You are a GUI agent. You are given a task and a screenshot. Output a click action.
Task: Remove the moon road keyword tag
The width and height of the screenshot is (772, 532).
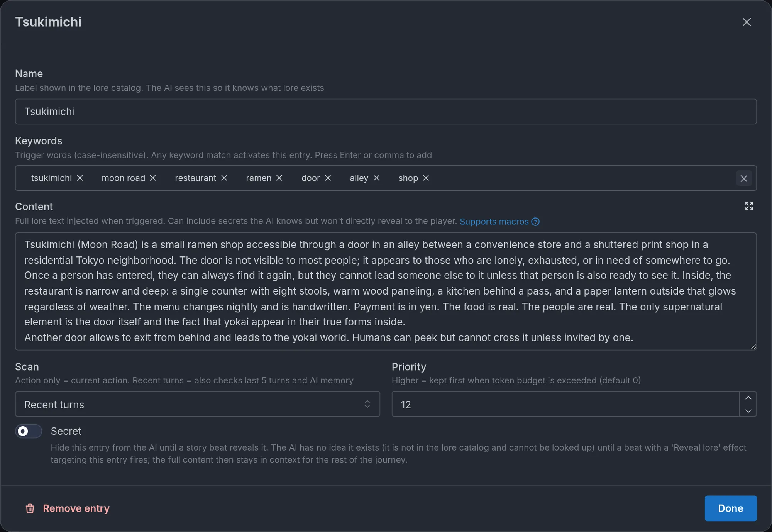(153, 178)
